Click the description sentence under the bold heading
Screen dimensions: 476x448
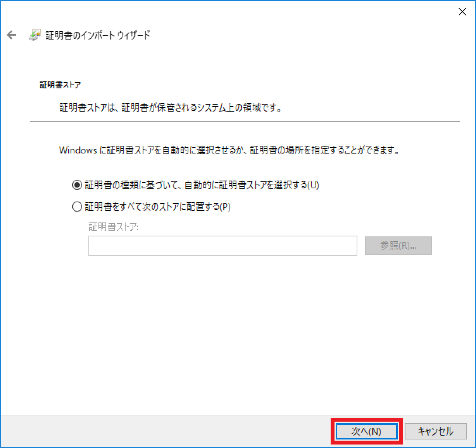170,107
